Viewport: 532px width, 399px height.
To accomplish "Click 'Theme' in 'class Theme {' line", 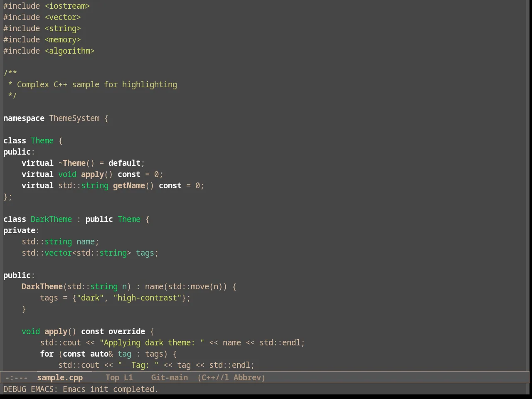I will coord(42,140).
